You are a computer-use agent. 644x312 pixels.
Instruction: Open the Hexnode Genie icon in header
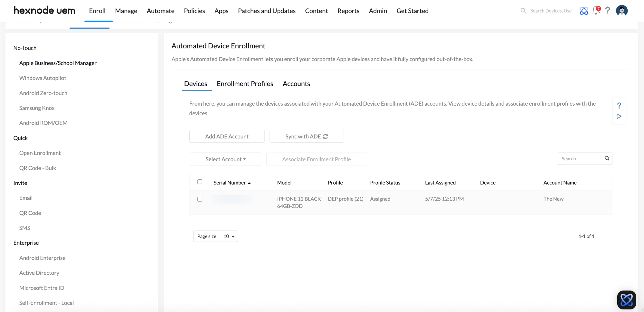[x=584, y=11]
